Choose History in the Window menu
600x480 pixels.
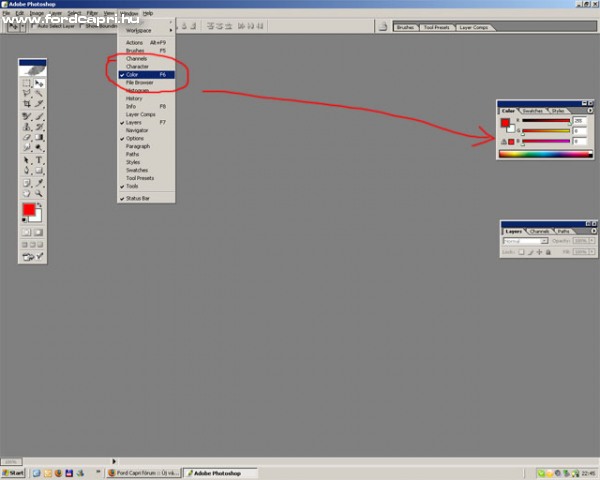coord(146,98)
